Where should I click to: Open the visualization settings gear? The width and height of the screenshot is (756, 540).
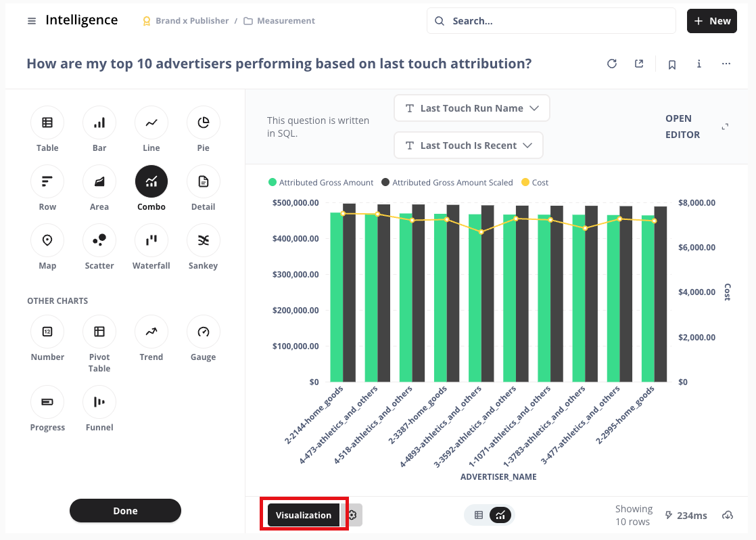point(352,515)
